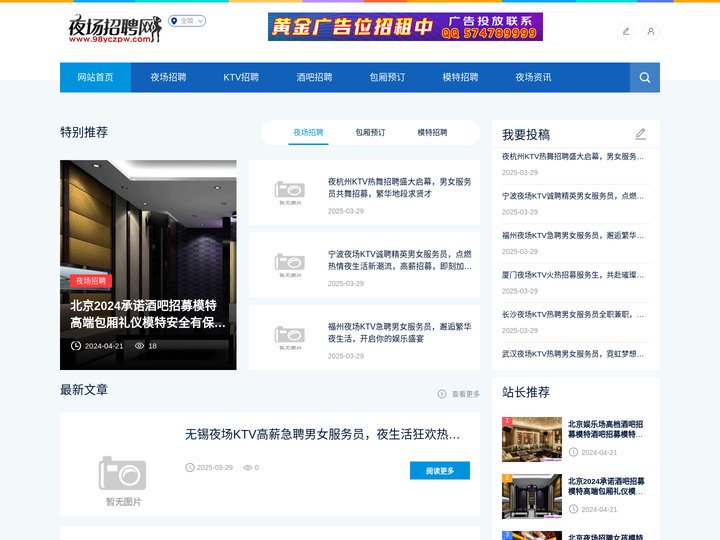
Task: Click the 黄金广告位招租中 banner ad
Action: tap(405, 27)
